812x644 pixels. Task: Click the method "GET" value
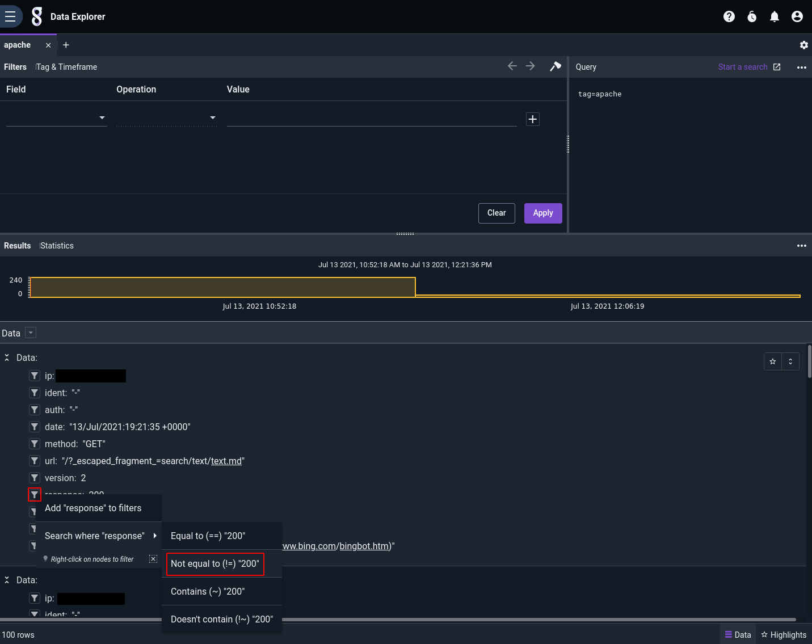[x=94, y=444]
